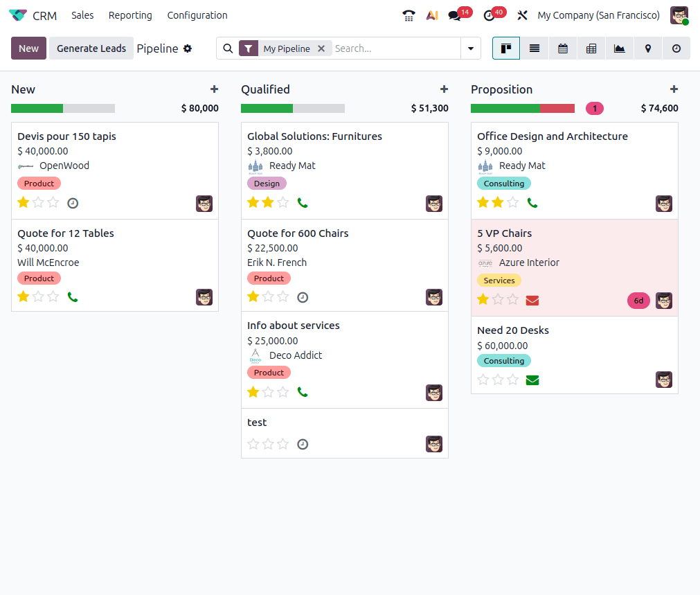
Task: Expand the search options dropdown arrow
Action: pyautogui.click(x=471, y=48)
